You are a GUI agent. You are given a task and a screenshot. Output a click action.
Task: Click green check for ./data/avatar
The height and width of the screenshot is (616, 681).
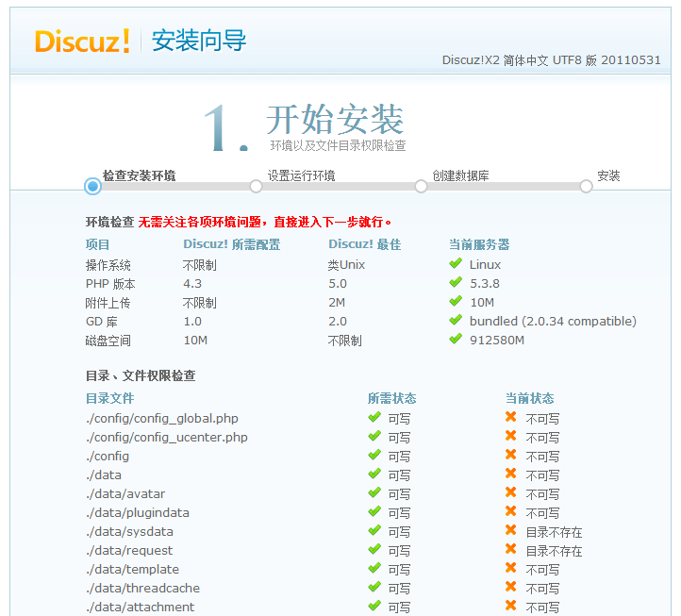point(374,492)
